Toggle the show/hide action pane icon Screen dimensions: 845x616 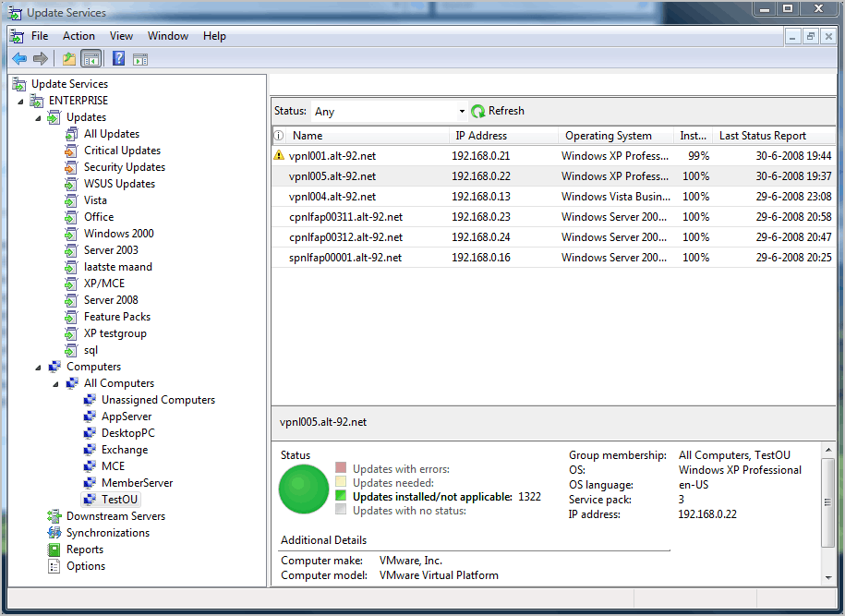[140, 59]
